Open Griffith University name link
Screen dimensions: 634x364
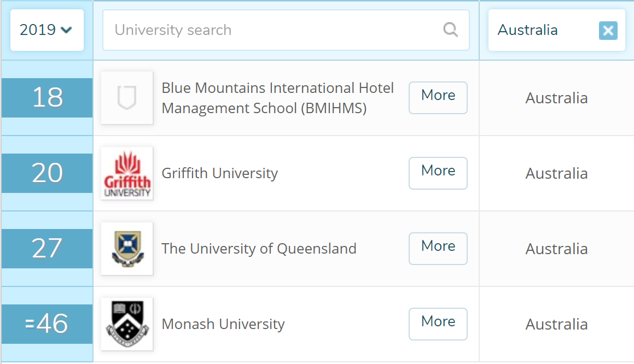(220, 174)
